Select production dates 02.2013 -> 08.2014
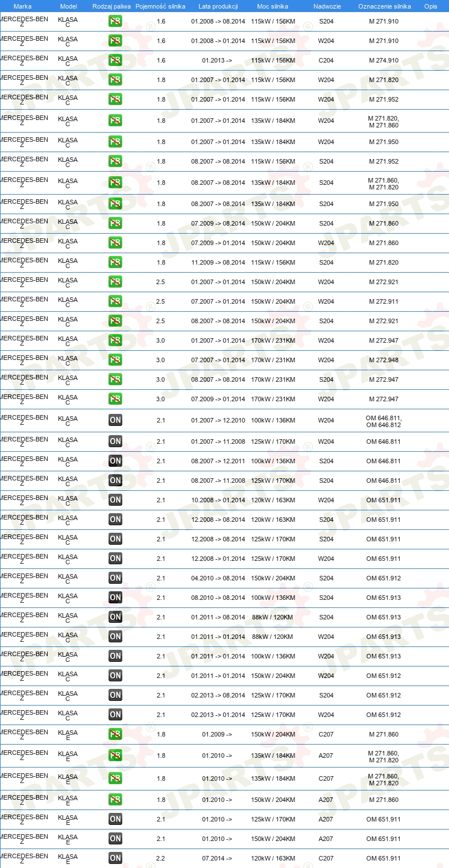 click(x=218, y=695)
